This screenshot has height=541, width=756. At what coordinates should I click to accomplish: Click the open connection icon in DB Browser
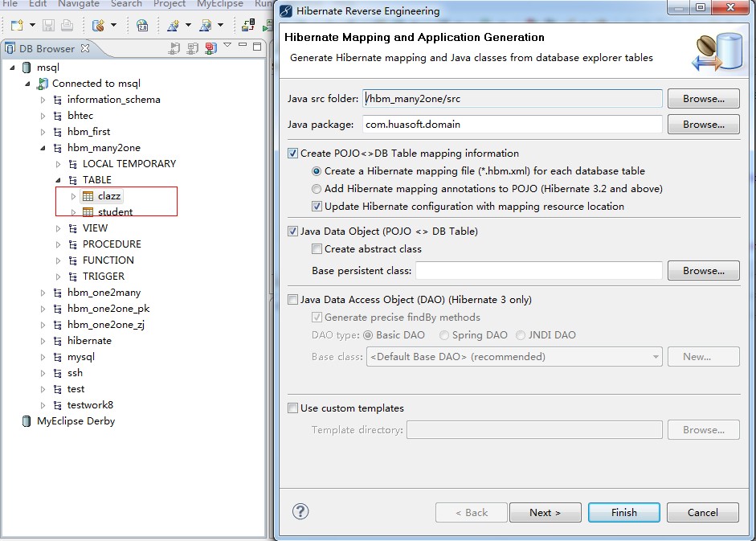pyautogui.click(x=174, y=47)
